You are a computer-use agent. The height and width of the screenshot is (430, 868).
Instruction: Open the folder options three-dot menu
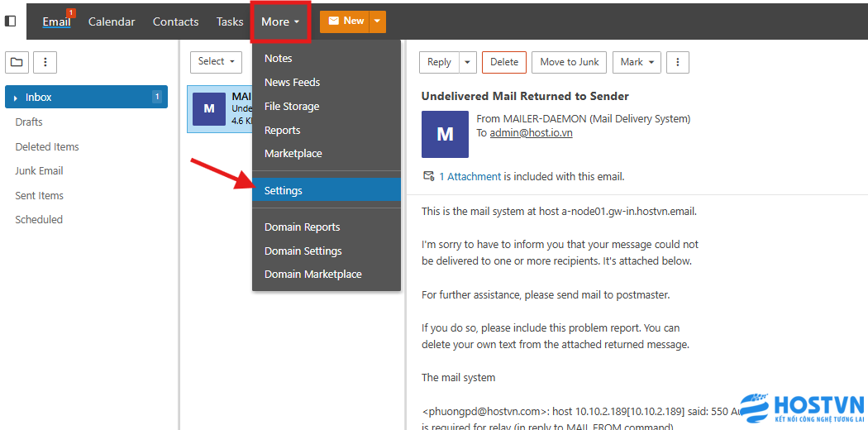click(45, 62)
